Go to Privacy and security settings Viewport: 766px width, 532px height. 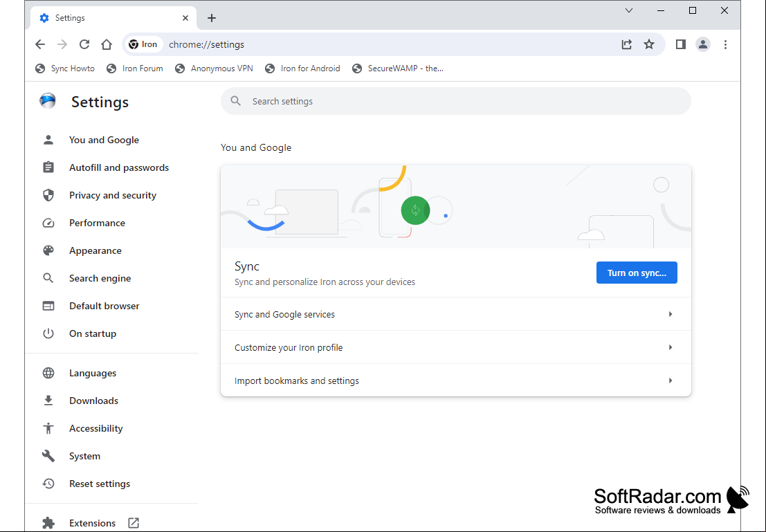tap(113, 195)
